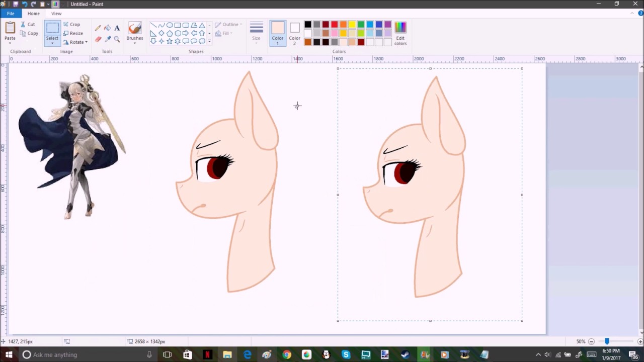Pick the Pentagon shape
The image size is (644, 362).
tap(170, 33)
